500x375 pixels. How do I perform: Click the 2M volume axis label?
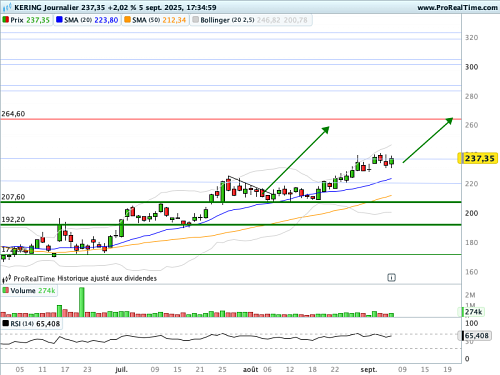click(470, 295)
